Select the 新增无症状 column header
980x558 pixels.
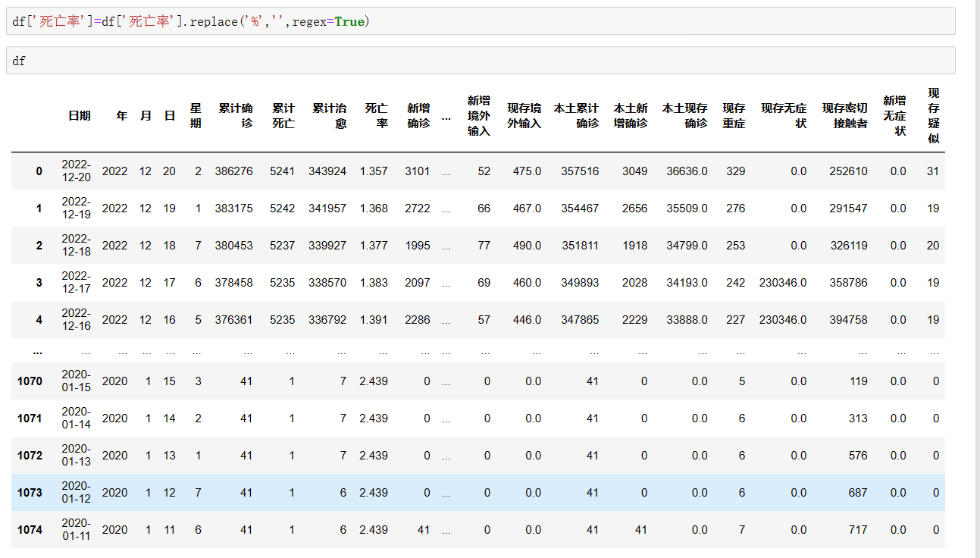click(895, 115)
